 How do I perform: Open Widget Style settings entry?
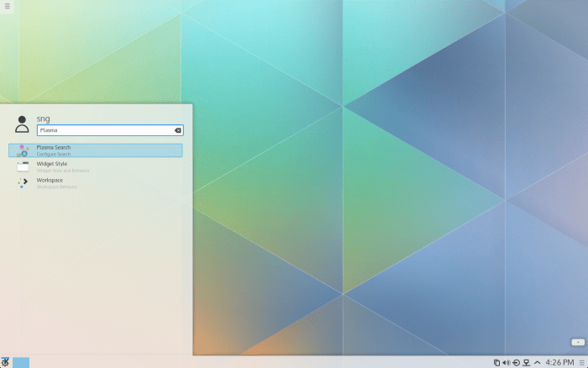[x=101, y=166]
